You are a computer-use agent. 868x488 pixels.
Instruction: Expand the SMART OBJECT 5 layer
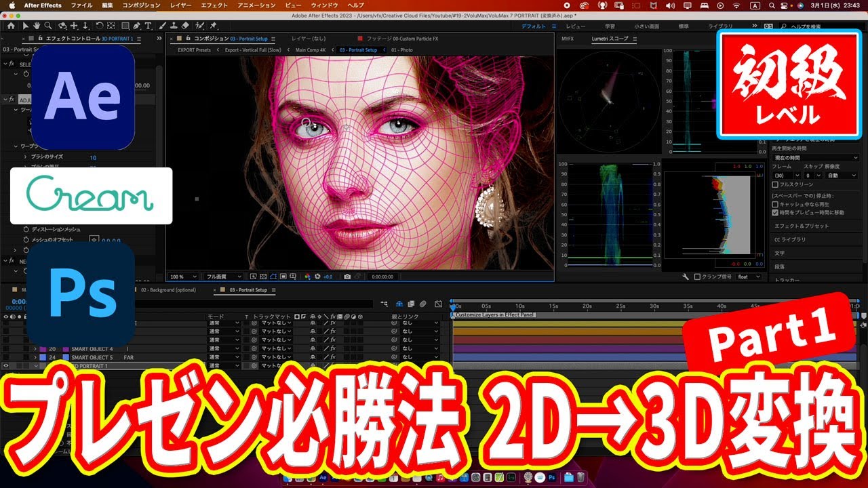point(35,357)
